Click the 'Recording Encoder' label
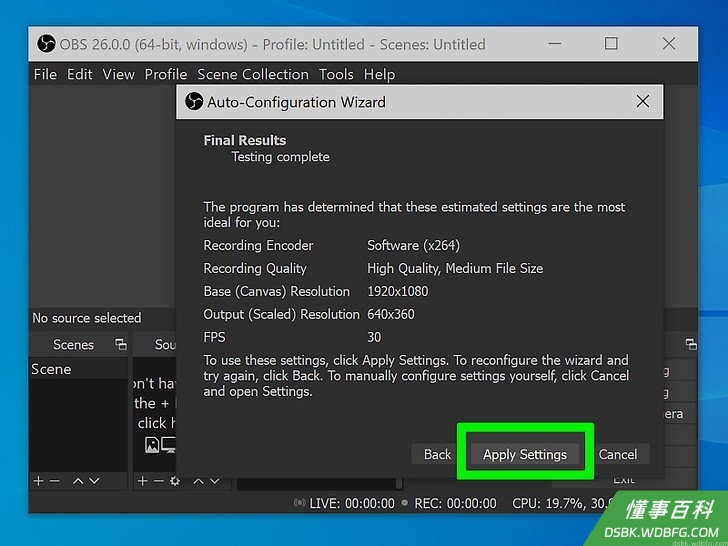The width and height of the screenshot is (728, 546). click(x=258, y=245)
